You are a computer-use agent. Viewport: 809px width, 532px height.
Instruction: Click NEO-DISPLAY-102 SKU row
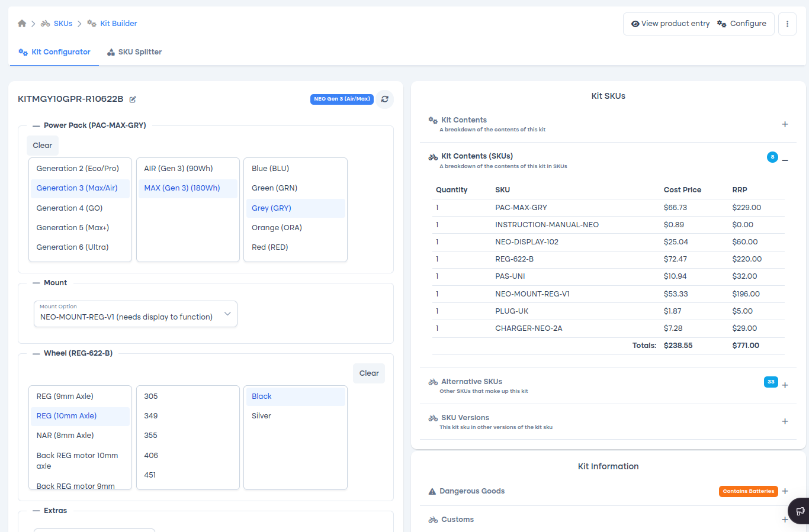point(608,242)
